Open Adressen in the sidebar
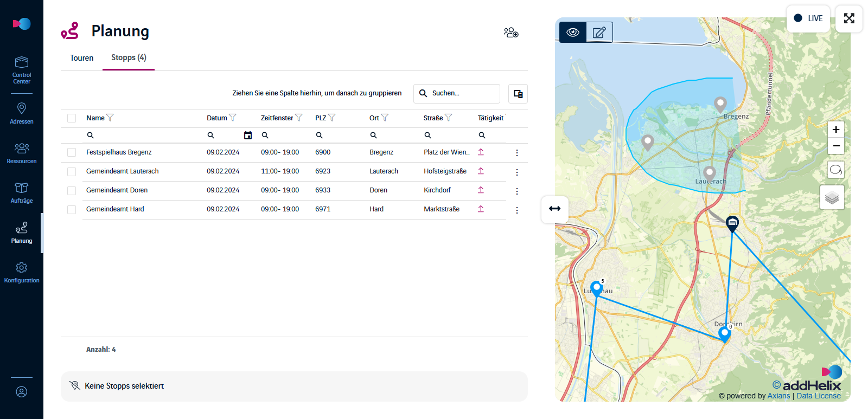The image size is (868, 419). pos(22,113)
